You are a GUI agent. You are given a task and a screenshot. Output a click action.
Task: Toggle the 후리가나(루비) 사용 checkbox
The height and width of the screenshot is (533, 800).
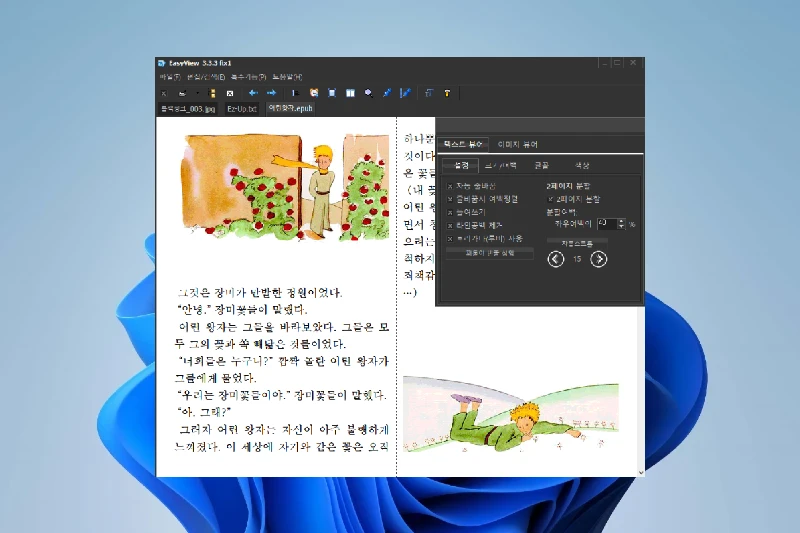450,239
